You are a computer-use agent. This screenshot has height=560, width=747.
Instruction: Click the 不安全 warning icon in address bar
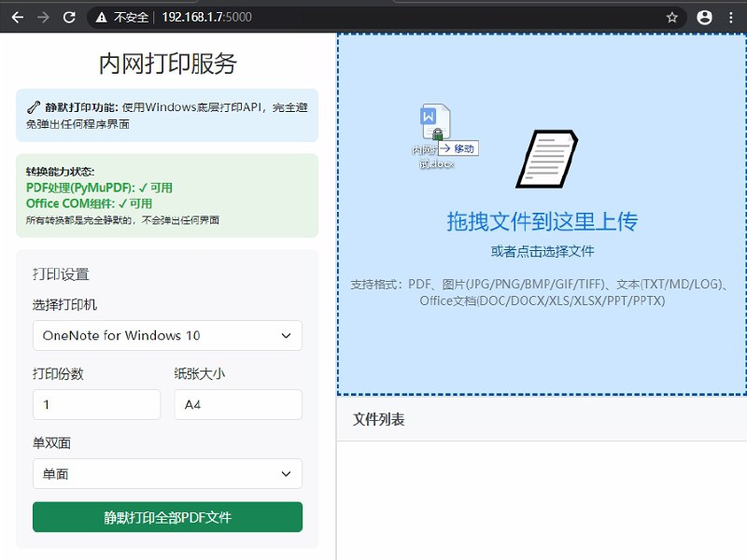(x=101, y=16)
